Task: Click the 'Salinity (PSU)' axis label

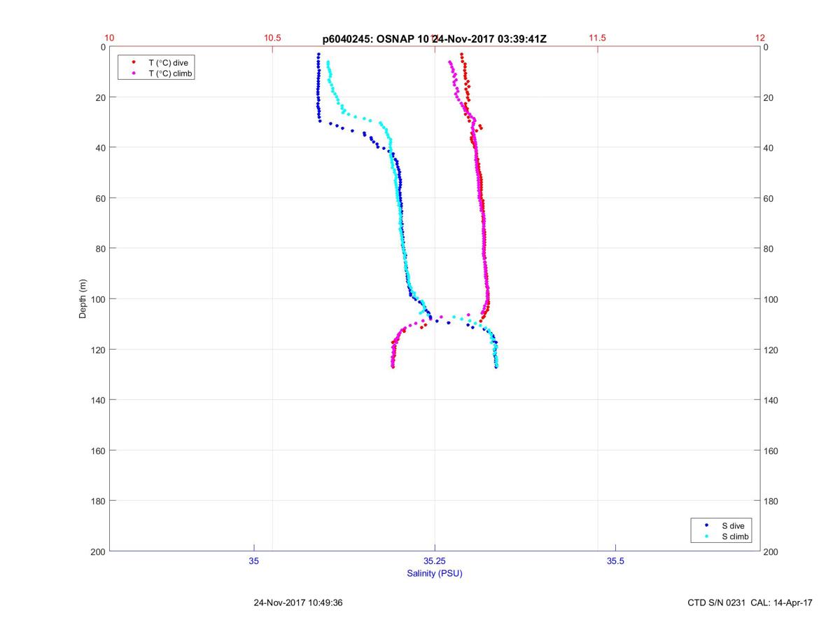Action: click(x=435, y=574)
